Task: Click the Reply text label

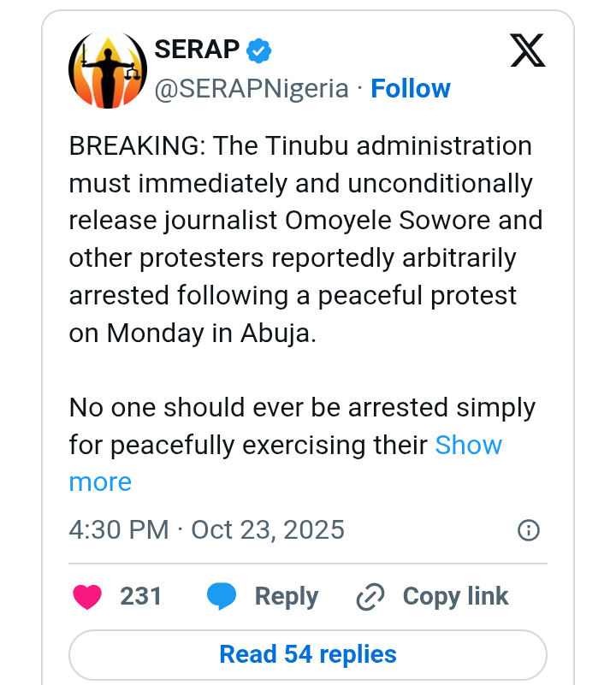Action: (x=287, y=596)
